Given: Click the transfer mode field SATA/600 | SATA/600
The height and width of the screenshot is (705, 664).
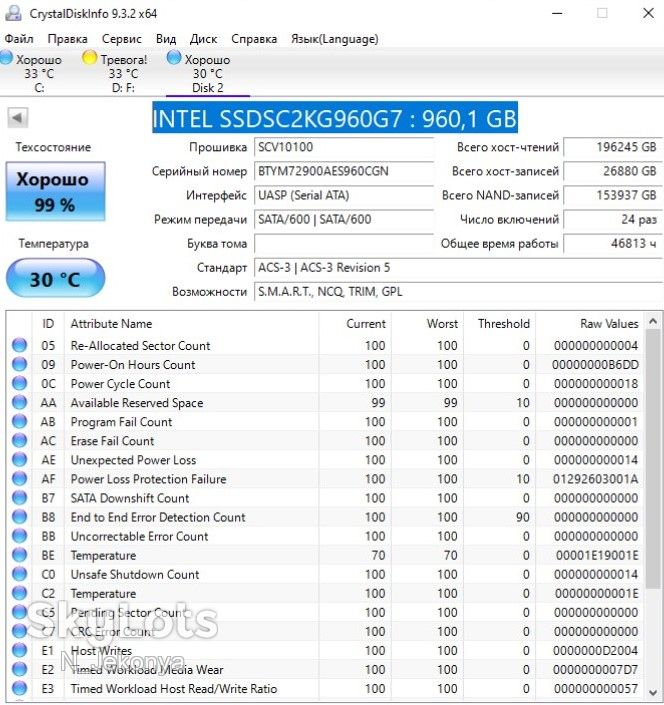Looking at the screenshot, I should [343, 219].
